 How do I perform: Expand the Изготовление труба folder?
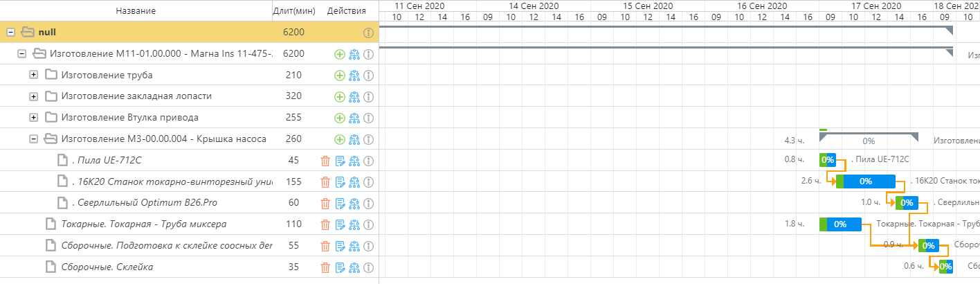pyautogui.click(x=33, y=75)
